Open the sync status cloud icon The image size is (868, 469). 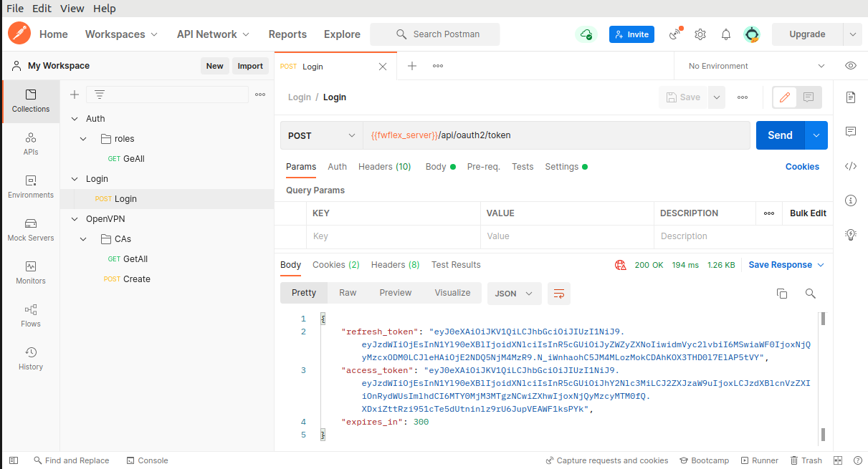(x=586, y=34)
